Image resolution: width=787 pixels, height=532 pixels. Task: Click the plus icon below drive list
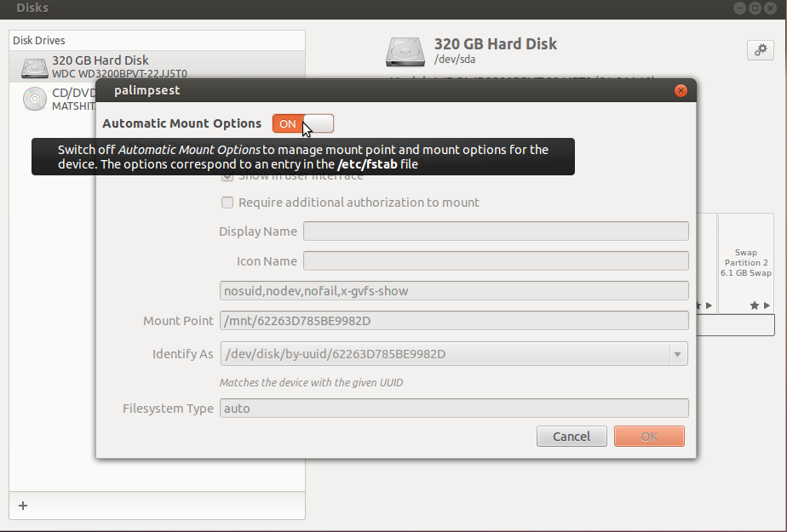tap(23, 506)
